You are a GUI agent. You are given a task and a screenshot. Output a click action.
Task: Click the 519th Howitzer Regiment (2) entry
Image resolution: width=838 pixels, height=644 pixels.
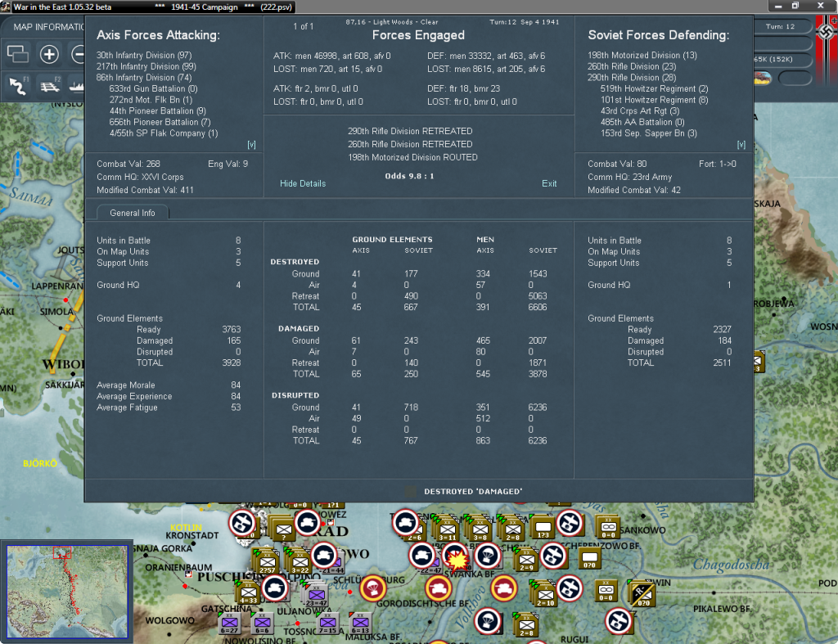[x=654, y=88]
